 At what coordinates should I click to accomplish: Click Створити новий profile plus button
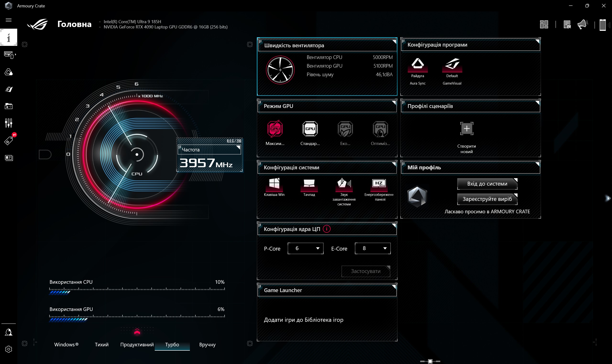(467, 128)
